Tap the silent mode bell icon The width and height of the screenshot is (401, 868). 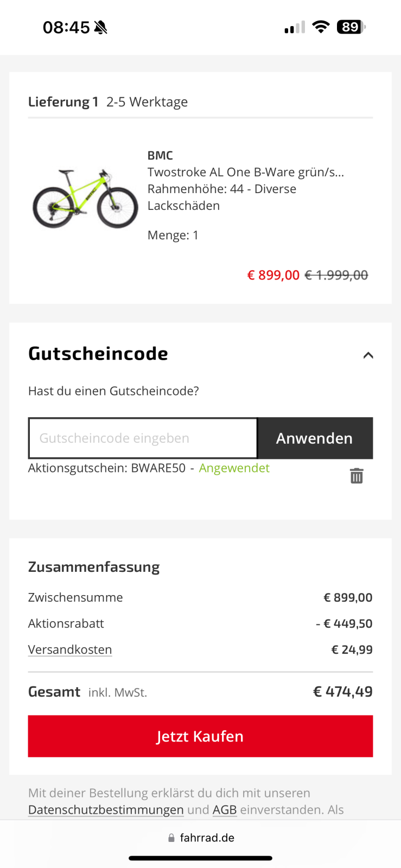click(101, 27)
